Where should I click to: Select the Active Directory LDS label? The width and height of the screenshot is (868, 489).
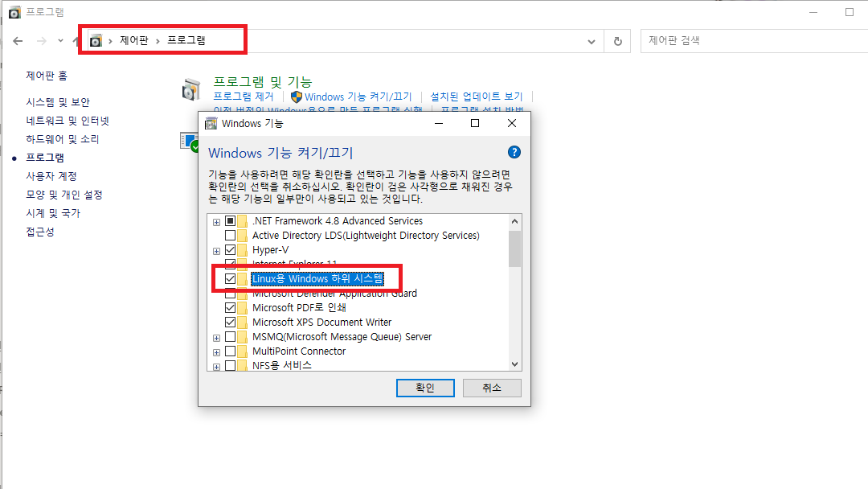[x=366, y=236]
